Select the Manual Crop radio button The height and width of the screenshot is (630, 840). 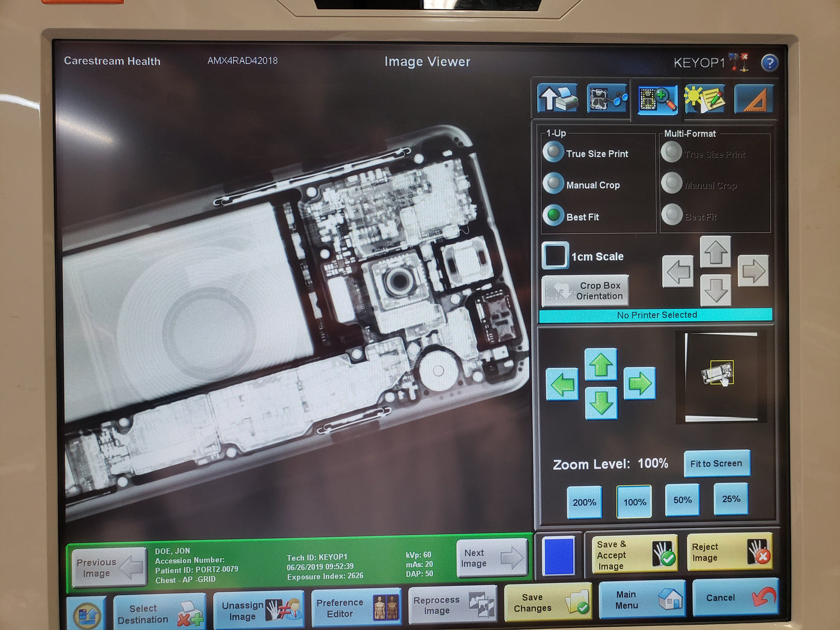553,184
